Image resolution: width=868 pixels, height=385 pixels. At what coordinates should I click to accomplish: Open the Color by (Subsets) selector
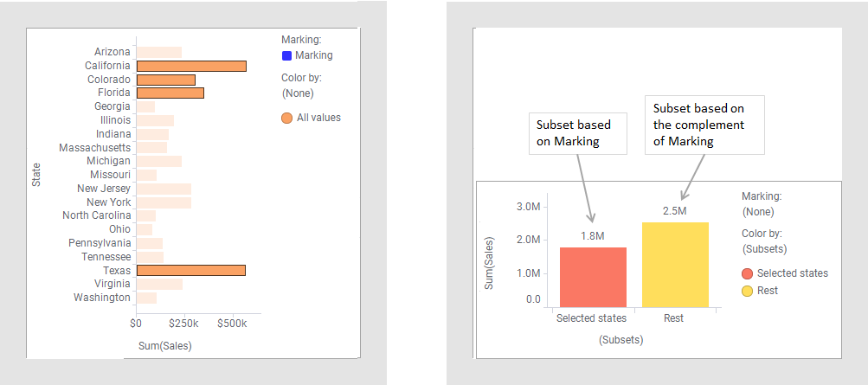764,249
